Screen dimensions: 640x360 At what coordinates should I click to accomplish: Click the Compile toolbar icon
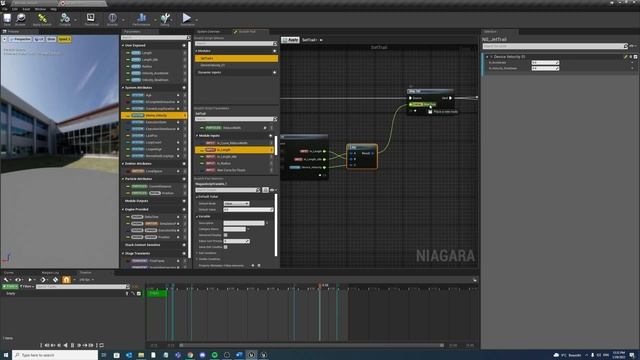point(65,19)
